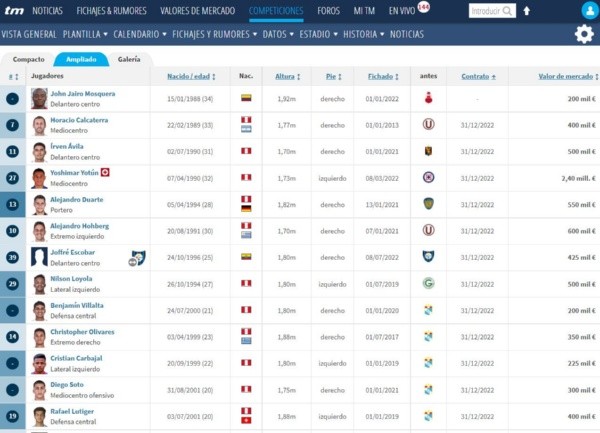Screen dimensions: 600x433
Task: Open the Mi TM menu
Action: click(364, 11)
